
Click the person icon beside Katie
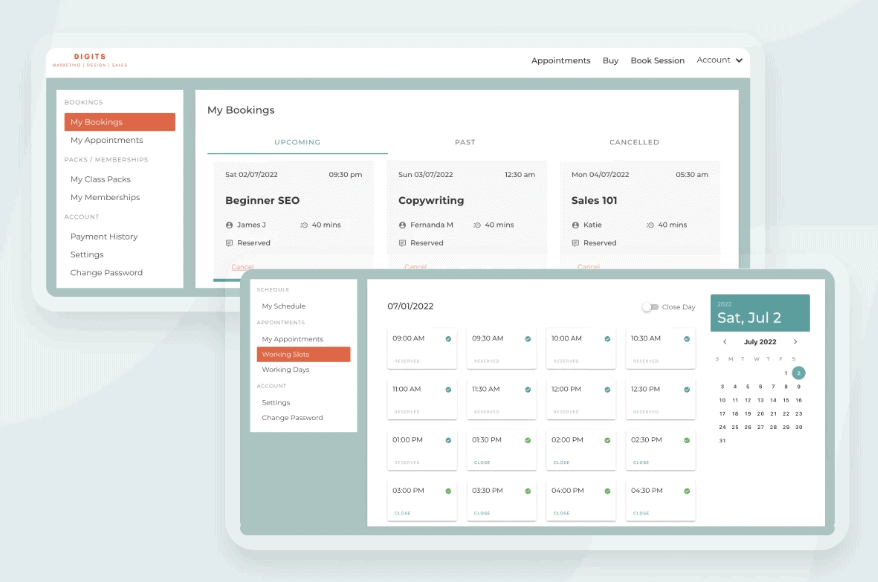point(575,225)
